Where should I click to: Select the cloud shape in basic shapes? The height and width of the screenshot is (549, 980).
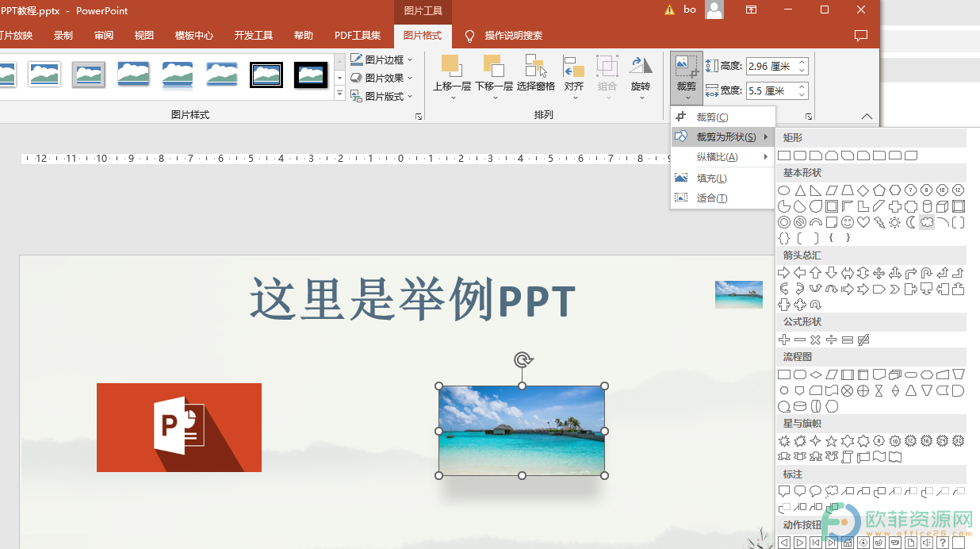point(927,222)
